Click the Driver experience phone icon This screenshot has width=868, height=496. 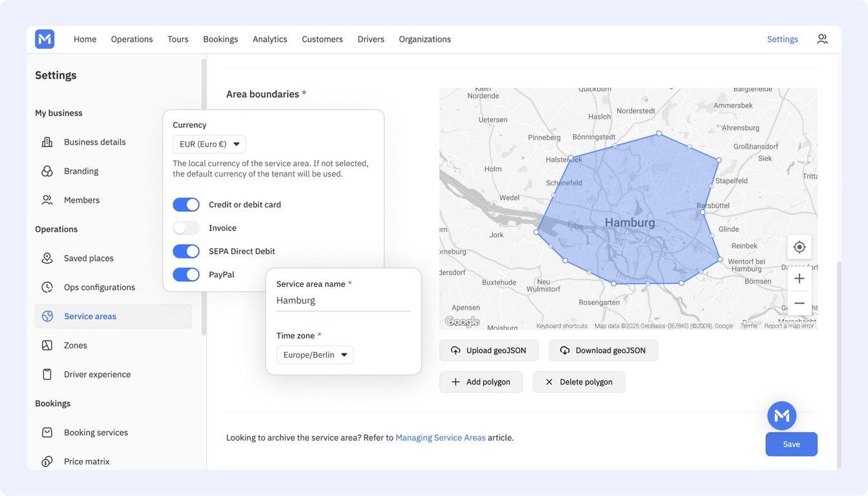click(x=47, y=375)
